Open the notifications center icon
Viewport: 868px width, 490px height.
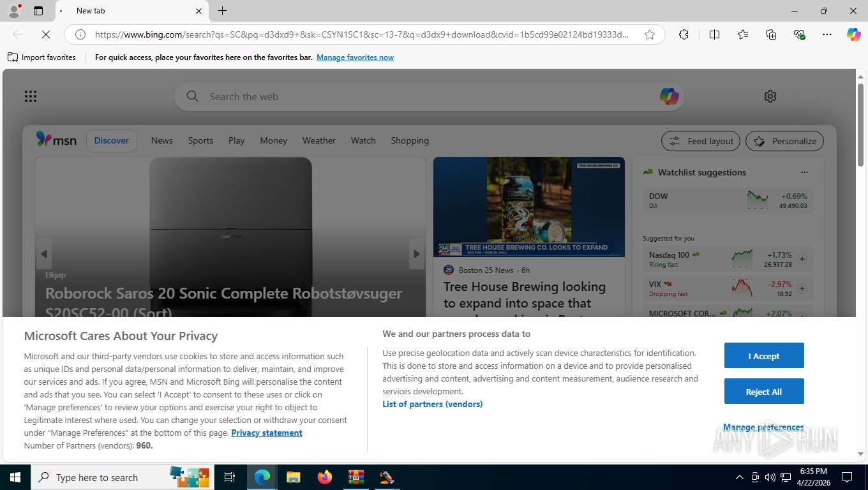(847, 477)
